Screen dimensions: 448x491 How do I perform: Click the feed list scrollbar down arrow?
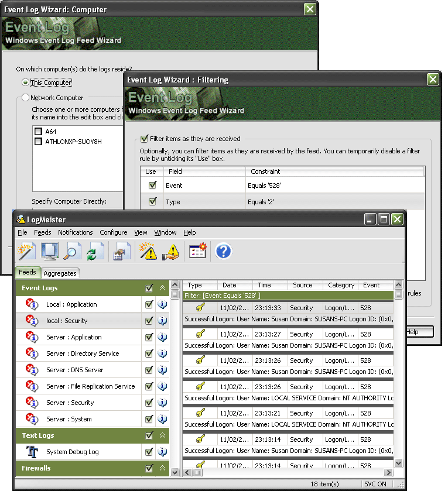(x=175, y=472)
